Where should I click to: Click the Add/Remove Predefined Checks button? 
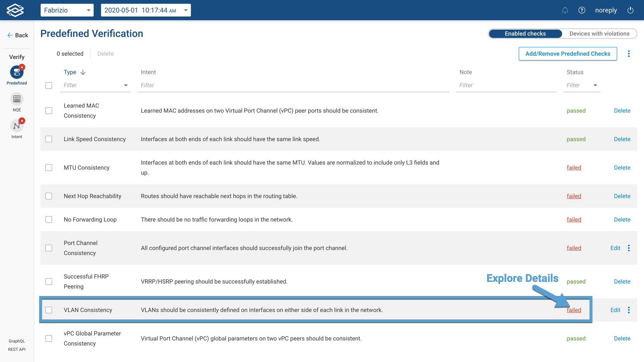(x=568, y=54)
